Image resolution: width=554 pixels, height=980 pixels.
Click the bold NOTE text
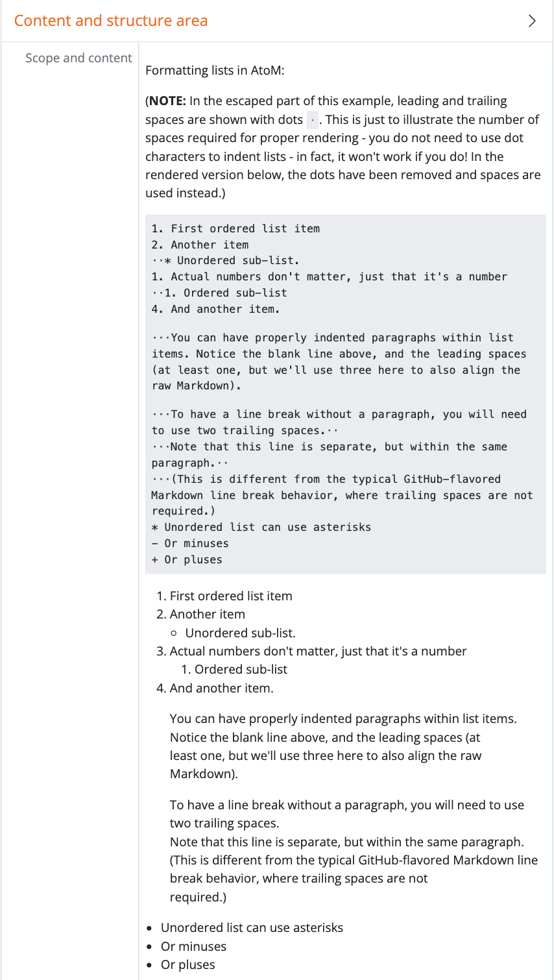tap(167, 101)
